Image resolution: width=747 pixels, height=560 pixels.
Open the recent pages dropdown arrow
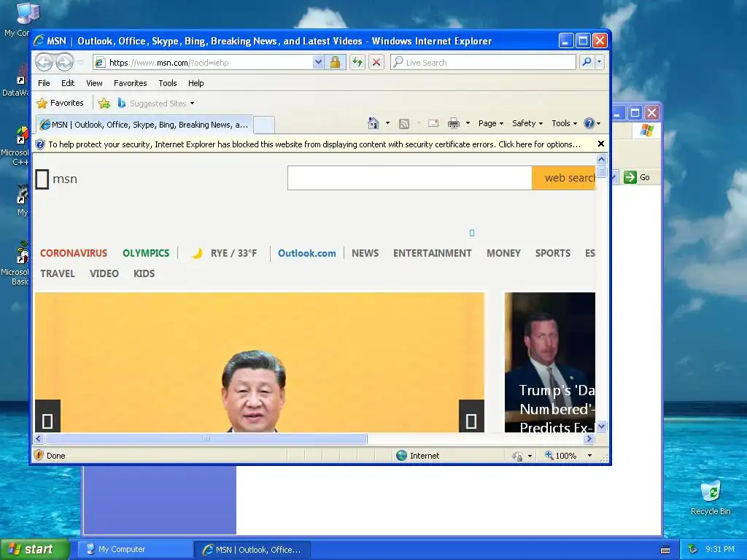(80, 63)
